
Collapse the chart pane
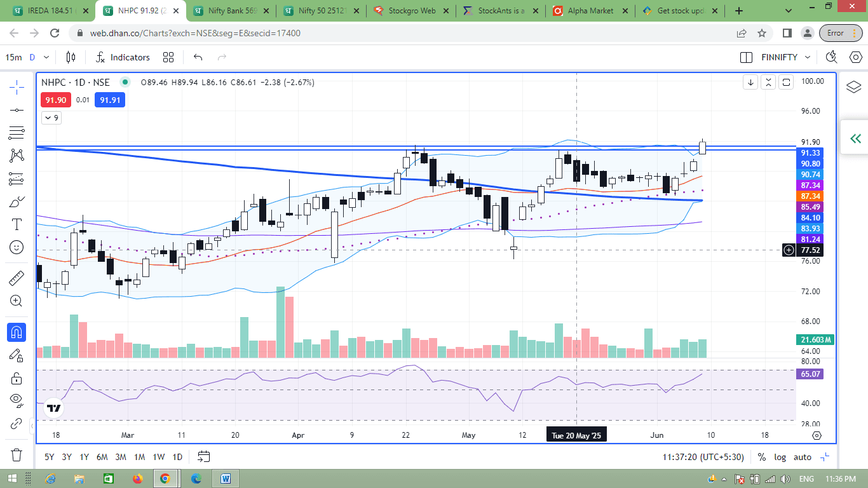(768, 82)
